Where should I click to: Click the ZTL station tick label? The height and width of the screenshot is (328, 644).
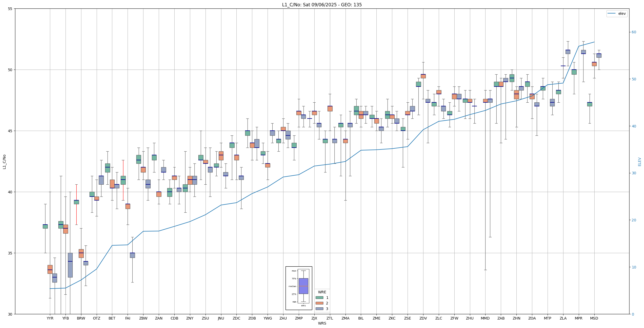(330, 318)
